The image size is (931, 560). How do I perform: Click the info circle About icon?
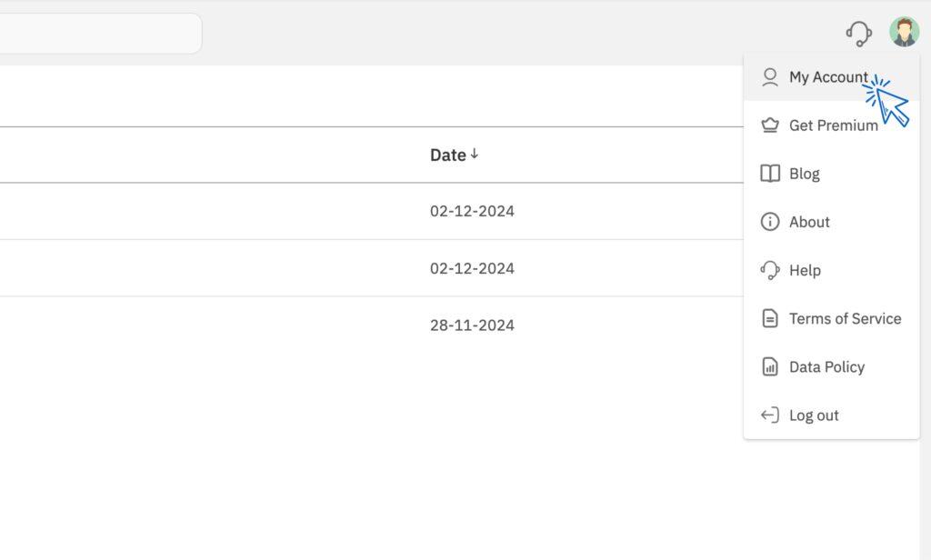coord(770,222)
